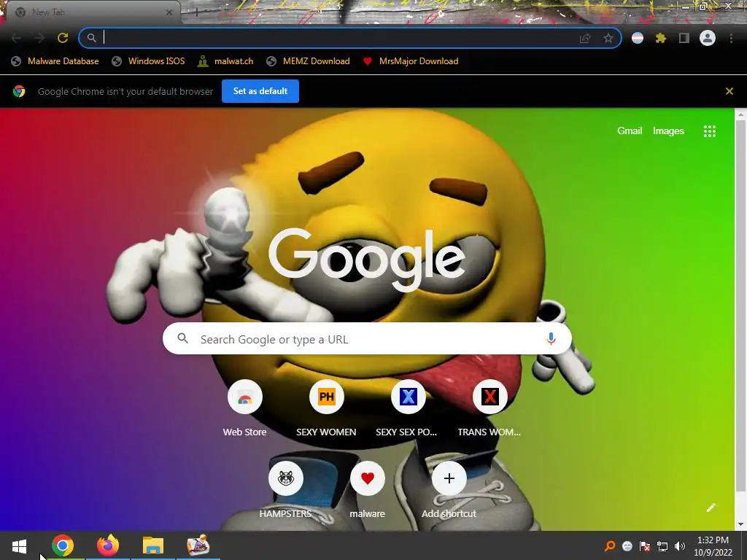Open the MEMZ Download bookmark
The height and width of the screenshot is (560, 747).
tap(309, 61)
